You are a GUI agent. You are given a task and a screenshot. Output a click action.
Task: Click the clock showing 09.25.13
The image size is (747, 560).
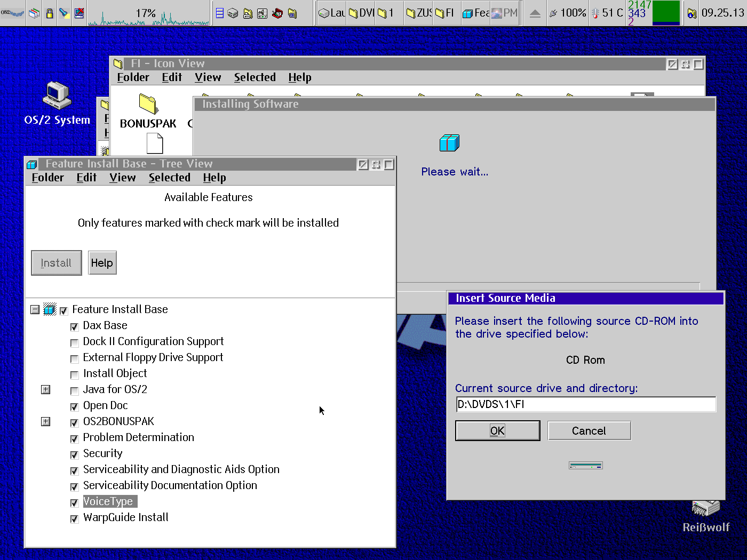[723, 13]
